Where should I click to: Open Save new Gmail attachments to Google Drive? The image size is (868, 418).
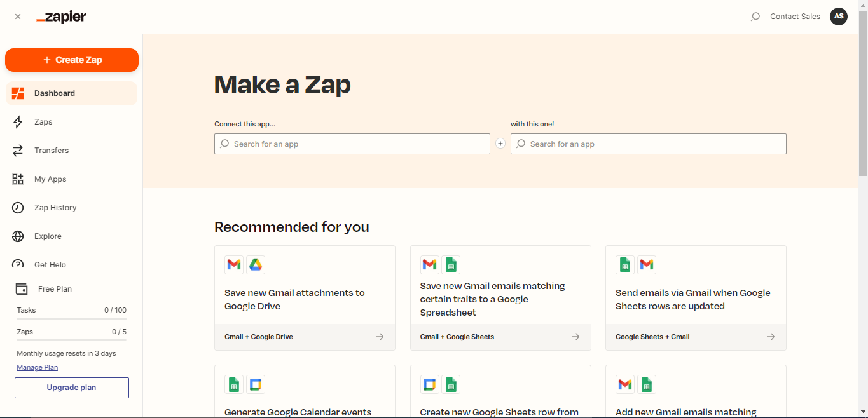pyautogui.click(x=305, y=298)
